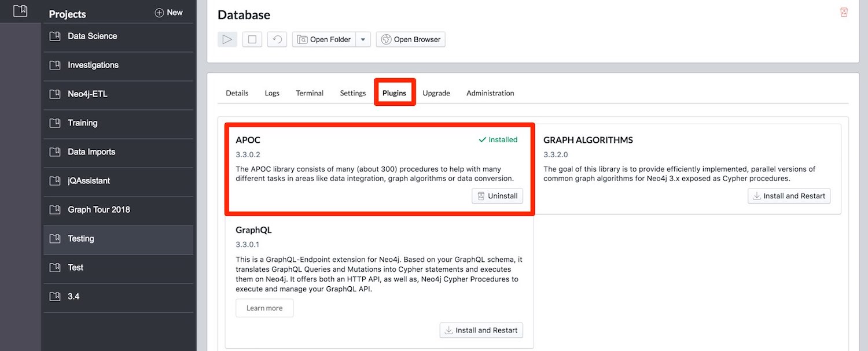Delete the database using the red trash icon

point(844,12)
